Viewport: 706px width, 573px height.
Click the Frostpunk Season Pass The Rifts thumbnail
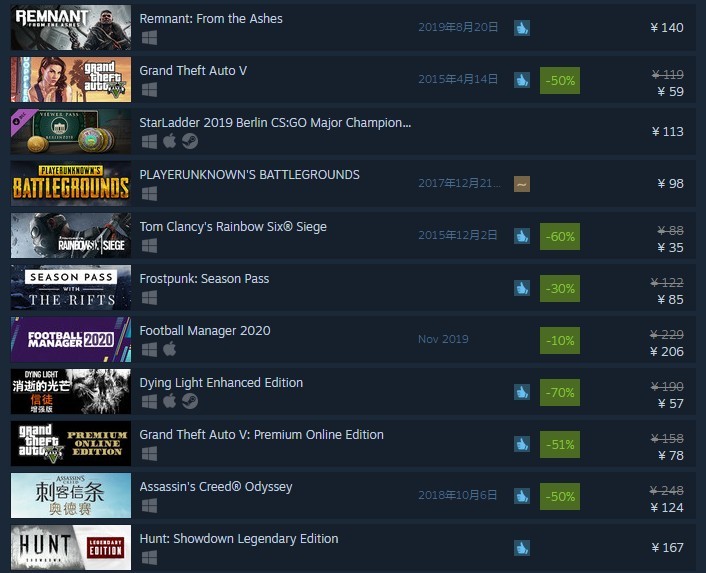click(71, 288)
